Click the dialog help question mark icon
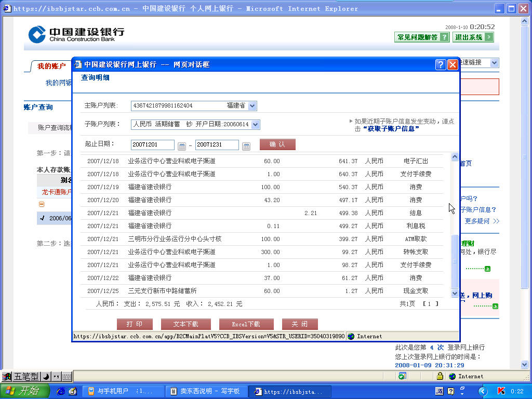This screenshot has height=399, width=532. 441,64
